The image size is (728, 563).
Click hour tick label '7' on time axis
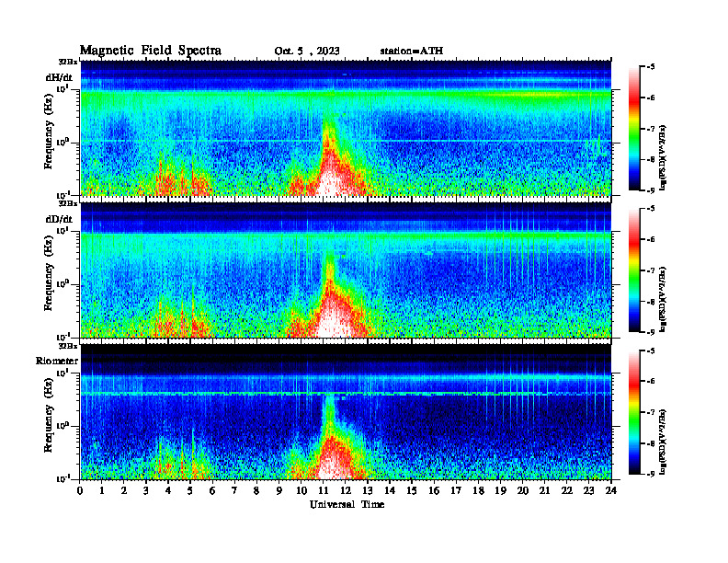(x=234, y=490)
